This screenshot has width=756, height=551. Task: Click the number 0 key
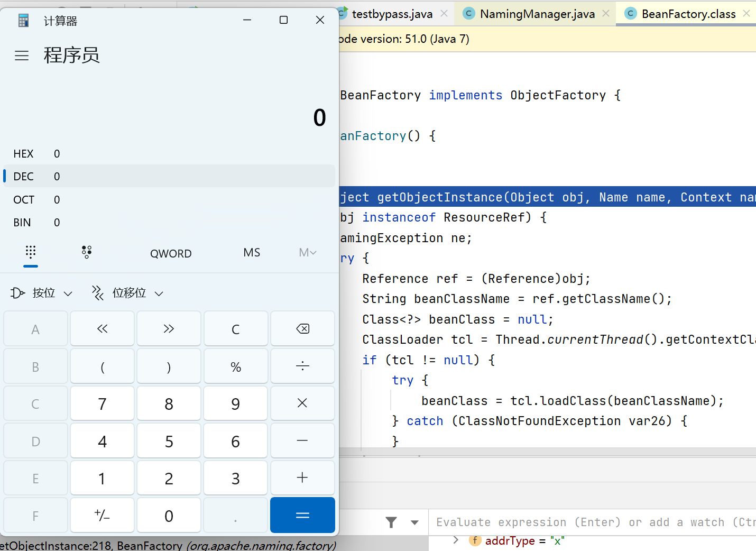pos(169,515)
